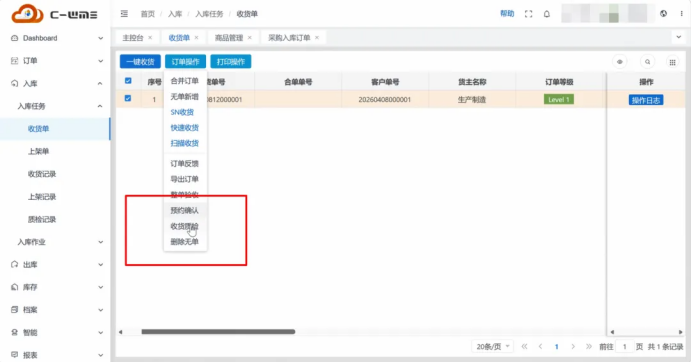
Task: Collapse the sidebar with the hamburger icon
Action: (124, 14)
